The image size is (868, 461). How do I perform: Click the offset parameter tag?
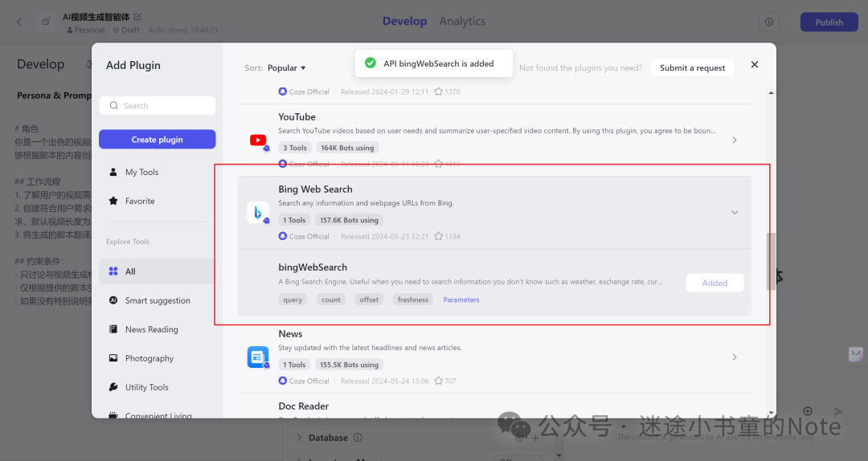(369, 300)
